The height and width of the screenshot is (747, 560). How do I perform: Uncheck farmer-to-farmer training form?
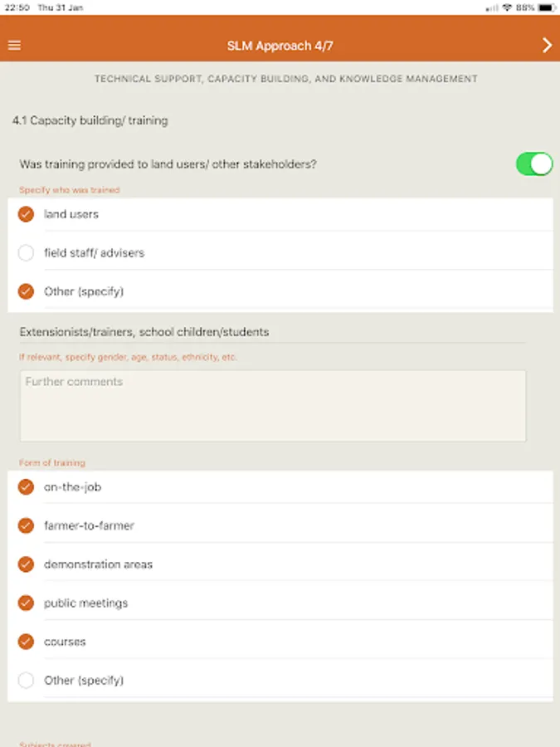tap(27, 525)
